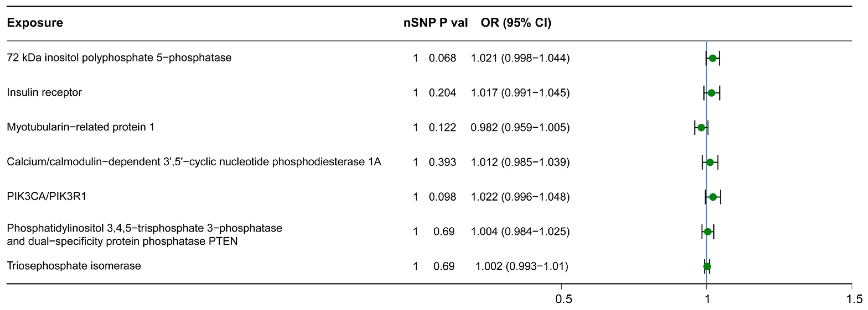Click the Triosephosphate isomerase row label
Screen dimensions: 868x310
(74, 266)
